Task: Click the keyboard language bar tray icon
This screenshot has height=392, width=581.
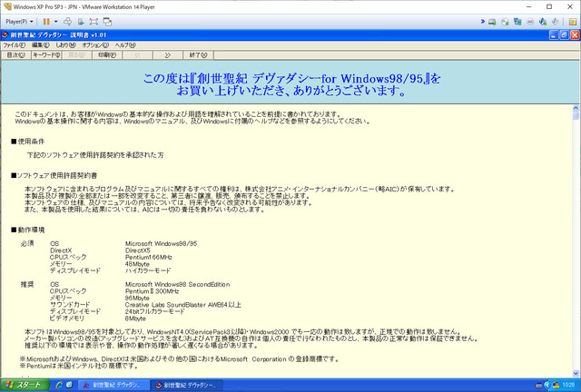Action: pyautogui.click(x=538, y=386)
